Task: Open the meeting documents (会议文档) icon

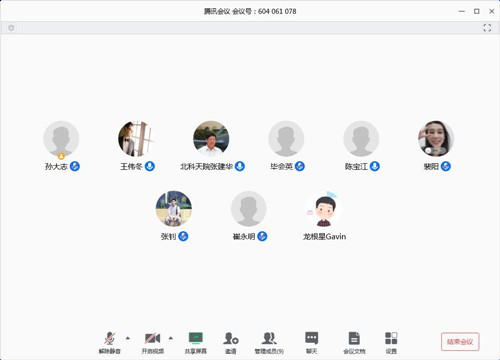Action: pyautogui.click(x=354, y=338)
